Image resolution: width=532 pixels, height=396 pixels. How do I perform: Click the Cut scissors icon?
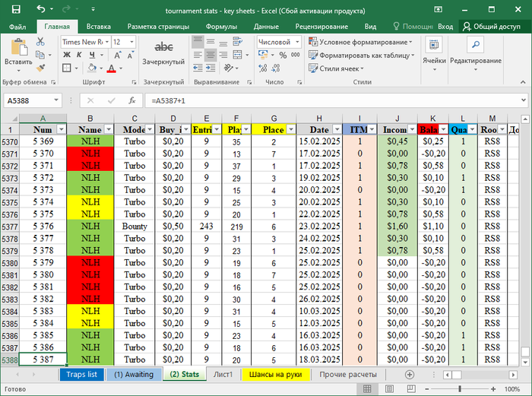[x=40, y=42]
